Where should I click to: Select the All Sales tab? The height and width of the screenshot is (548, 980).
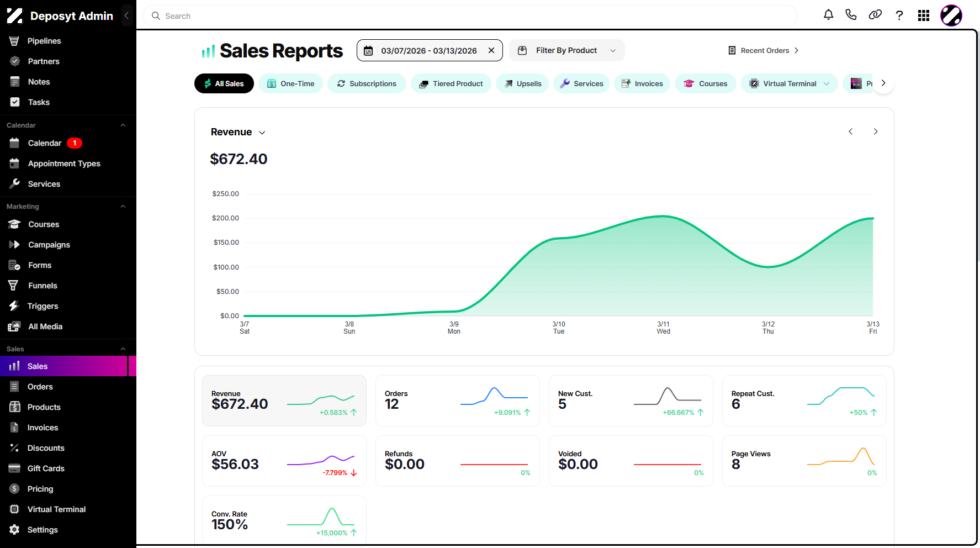click(224, 83)
